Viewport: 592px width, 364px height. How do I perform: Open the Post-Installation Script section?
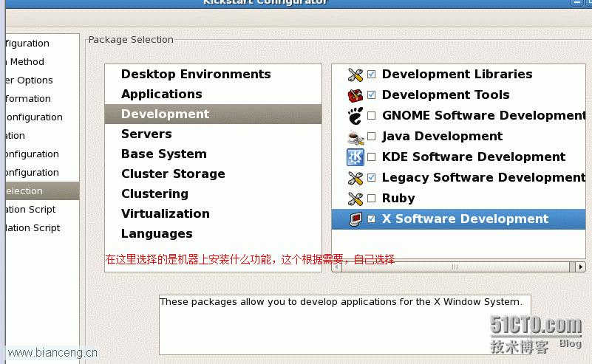tap(42, 228)
